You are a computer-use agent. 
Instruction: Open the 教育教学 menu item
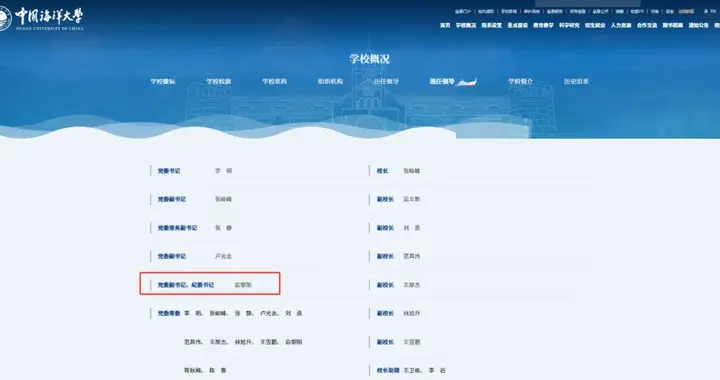[543, 25]
